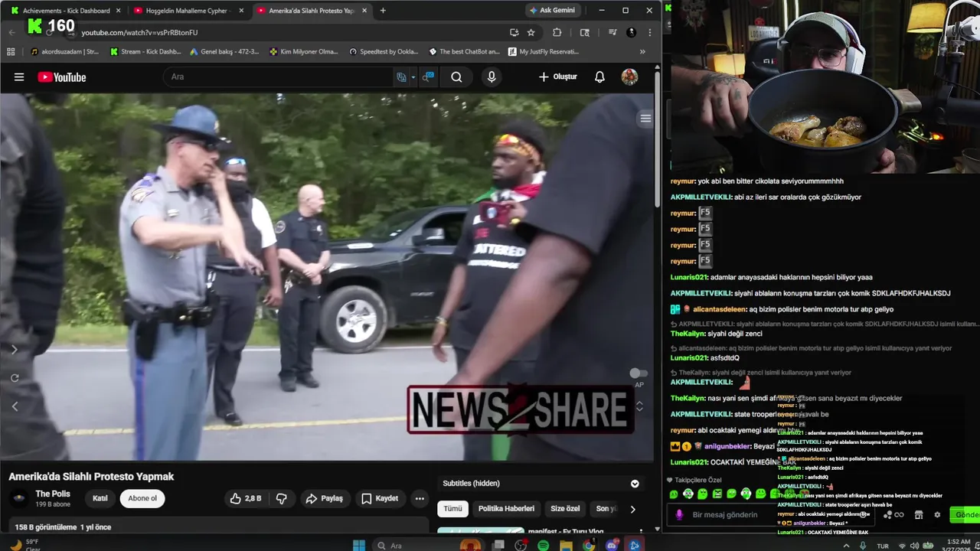Open Google Chrome from the taskbar
Viewport: 980px width, 551px height.
[589, 546]
